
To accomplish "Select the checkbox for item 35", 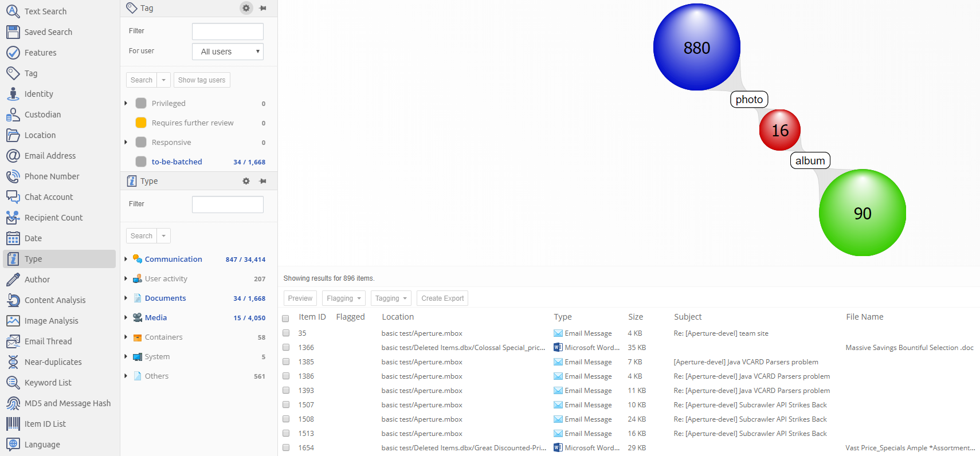I will point(286,333).
